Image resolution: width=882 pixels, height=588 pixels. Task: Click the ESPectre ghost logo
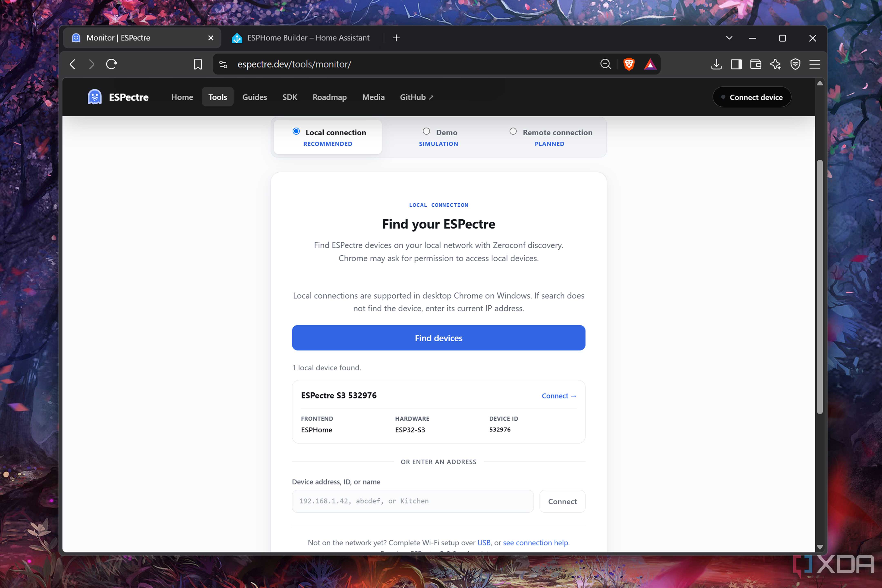pyautogui.click(x=95, y=97)
